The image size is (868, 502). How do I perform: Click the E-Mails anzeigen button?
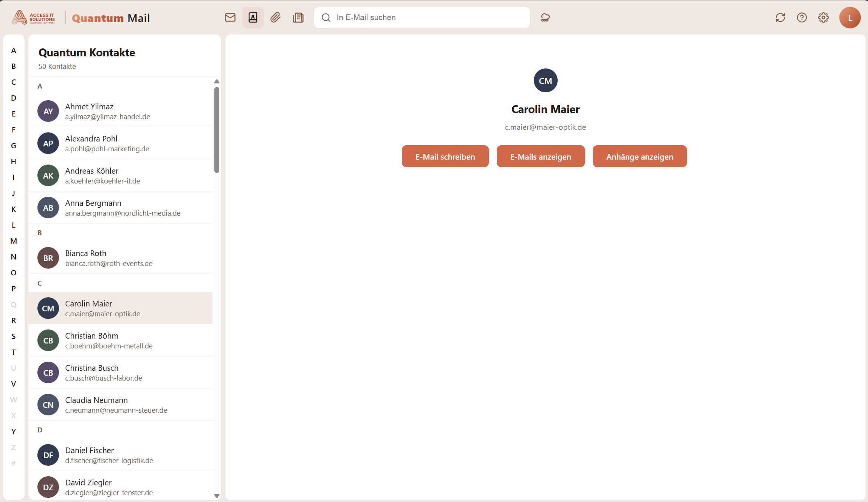point(541,156)
